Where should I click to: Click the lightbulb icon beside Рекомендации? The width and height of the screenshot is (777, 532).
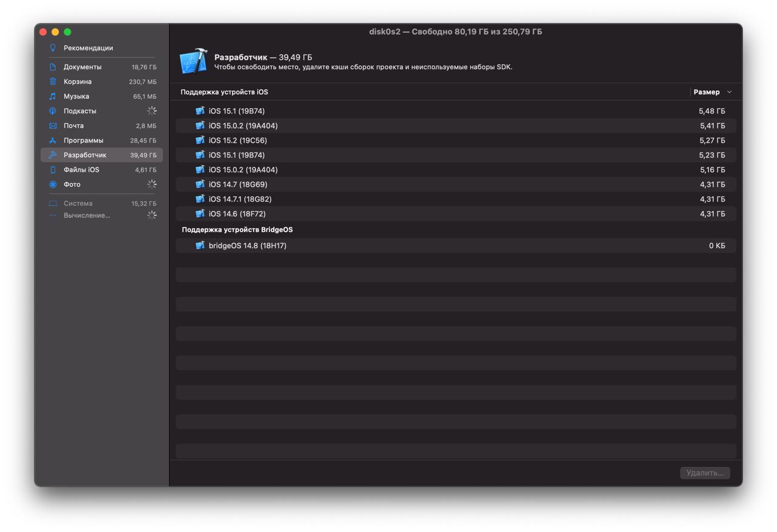coord(53,48)
